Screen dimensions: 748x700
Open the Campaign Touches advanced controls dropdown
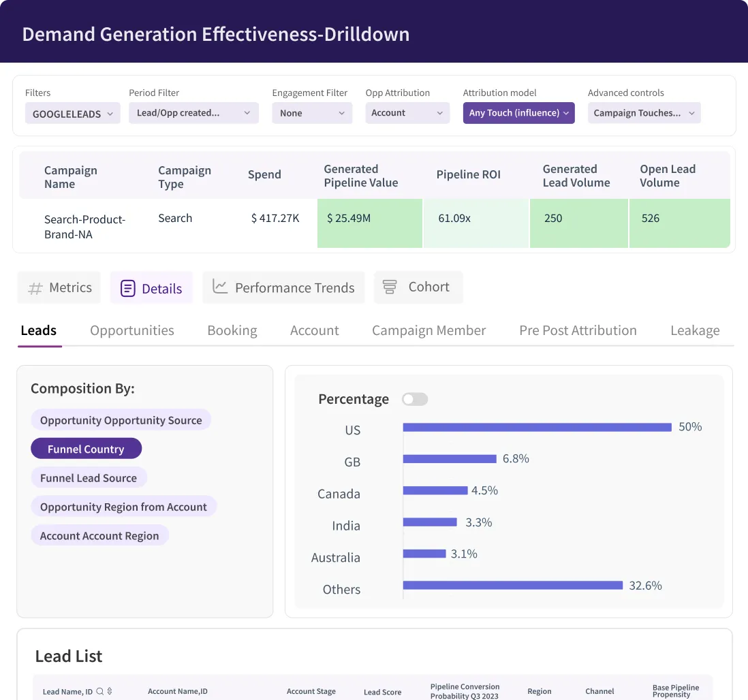644,113
